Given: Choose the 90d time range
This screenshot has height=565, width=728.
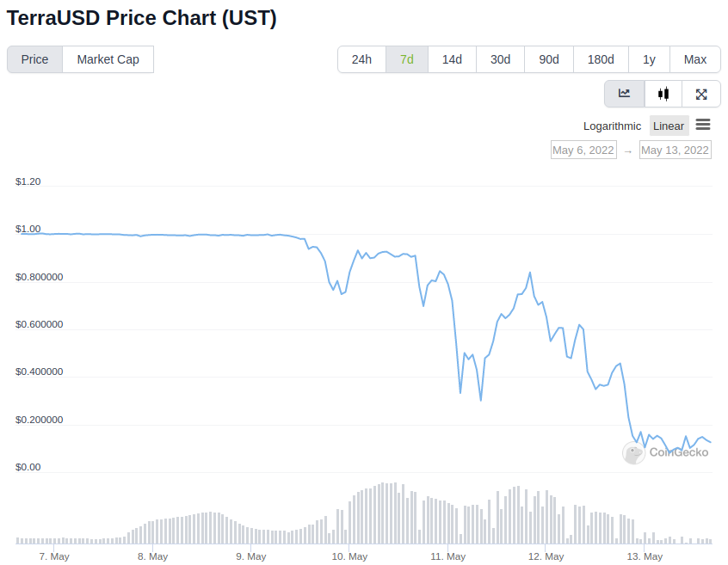Looking at the screenshot, I should click(549, 59).
